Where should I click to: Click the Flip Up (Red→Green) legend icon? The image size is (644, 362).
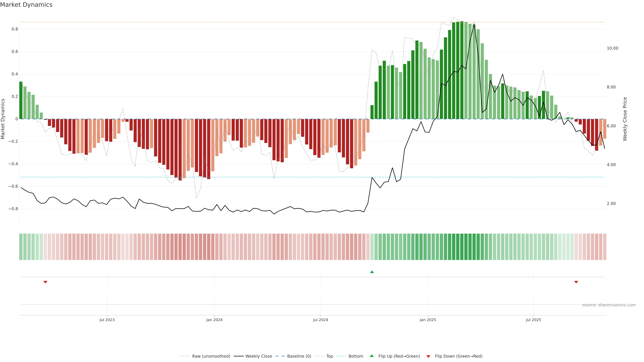(x=372, y=356)
